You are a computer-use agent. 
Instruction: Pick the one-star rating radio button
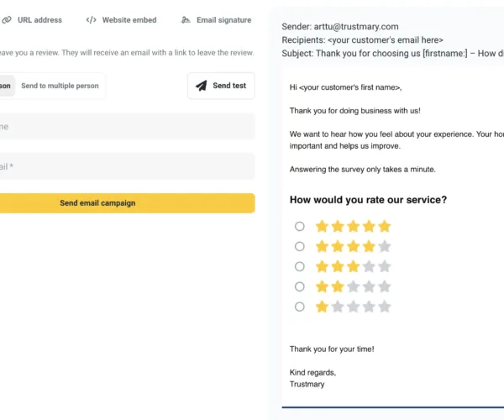(x=300, y=307)
